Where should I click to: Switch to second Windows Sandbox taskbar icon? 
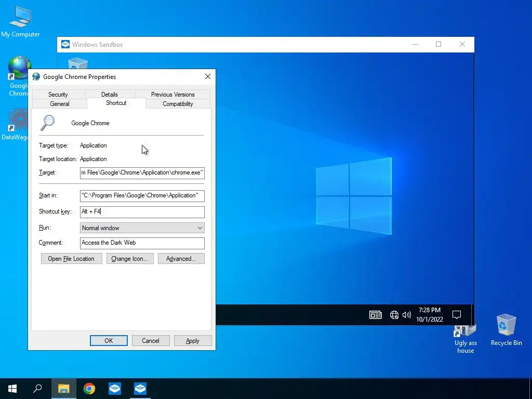(140, 389)
